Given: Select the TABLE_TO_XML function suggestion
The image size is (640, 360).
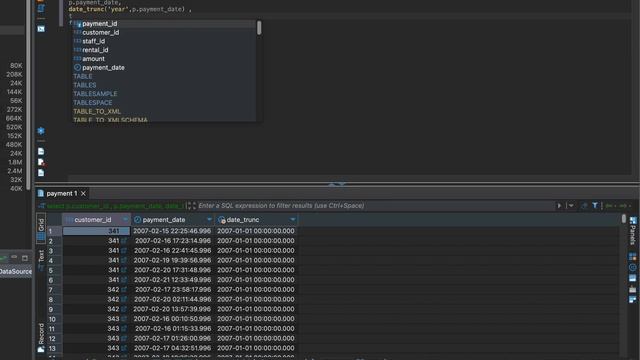Looking at the screenshot, I should (164, 111).
